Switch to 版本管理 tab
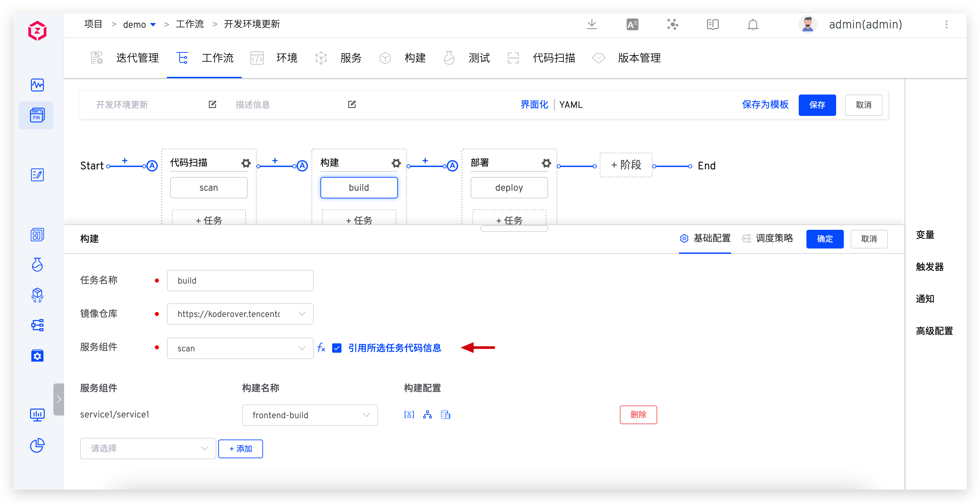980x503 pixels. pyautogui.click(x=627, y=58)
